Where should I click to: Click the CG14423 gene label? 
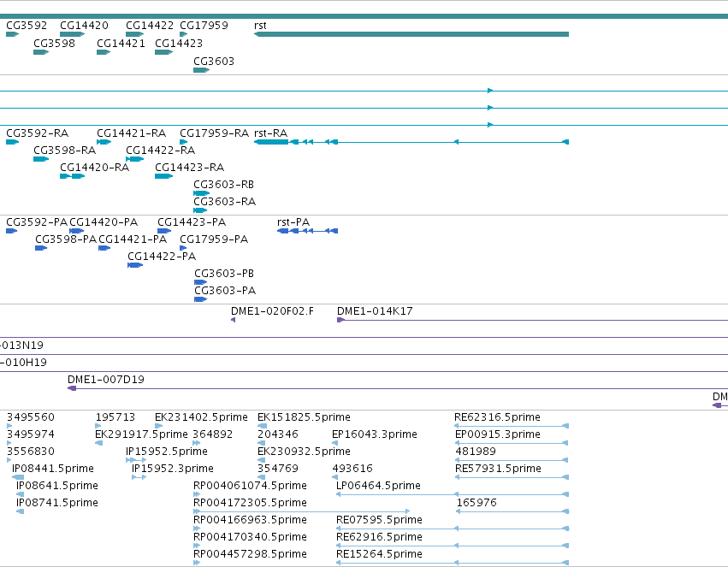[x=179, y=43]
